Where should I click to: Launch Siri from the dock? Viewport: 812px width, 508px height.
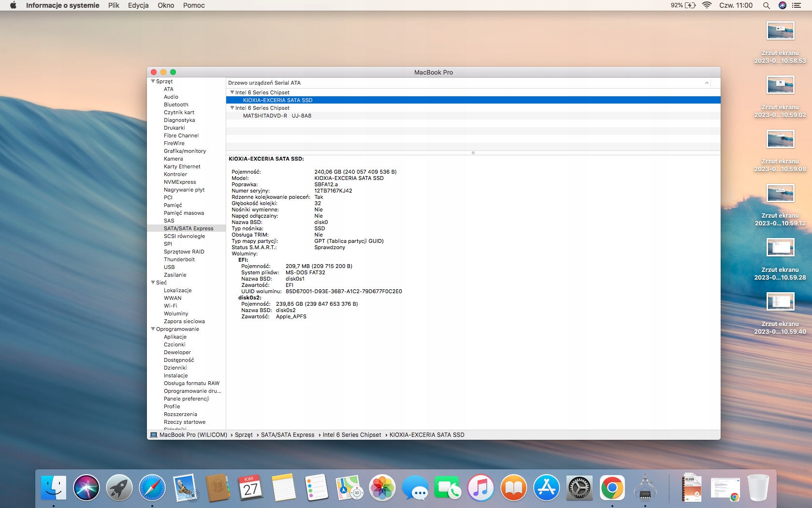click(x=87, y=488)
